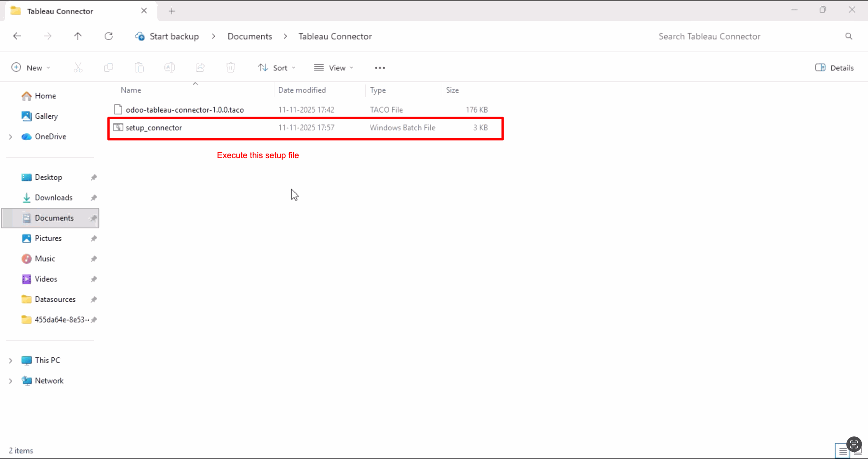The image size is (868, 459).
Task: Open the New dropdown menu
Action: (x=31, y=68)
